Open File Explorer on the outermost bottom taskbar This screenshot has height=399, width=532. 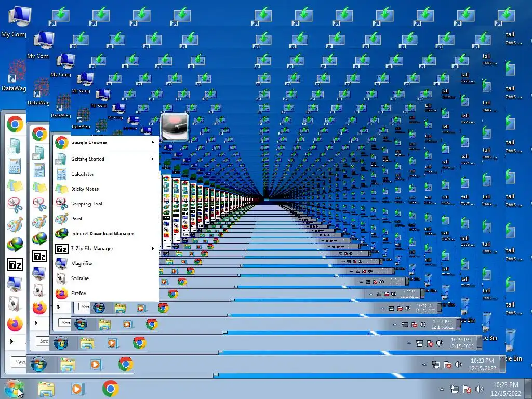coord(46,389)
